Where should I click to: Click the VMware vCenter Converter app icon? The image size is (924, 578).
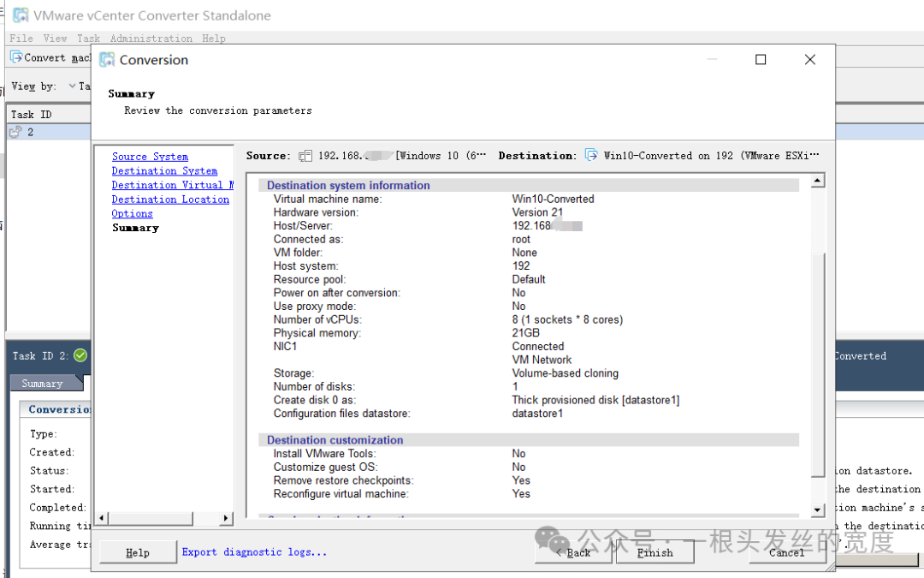21,15
